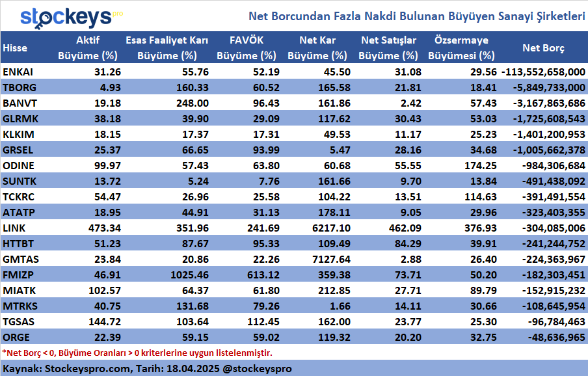Click TBORG net profit growth 165.58
588x376 pixels.
(334, 87)
